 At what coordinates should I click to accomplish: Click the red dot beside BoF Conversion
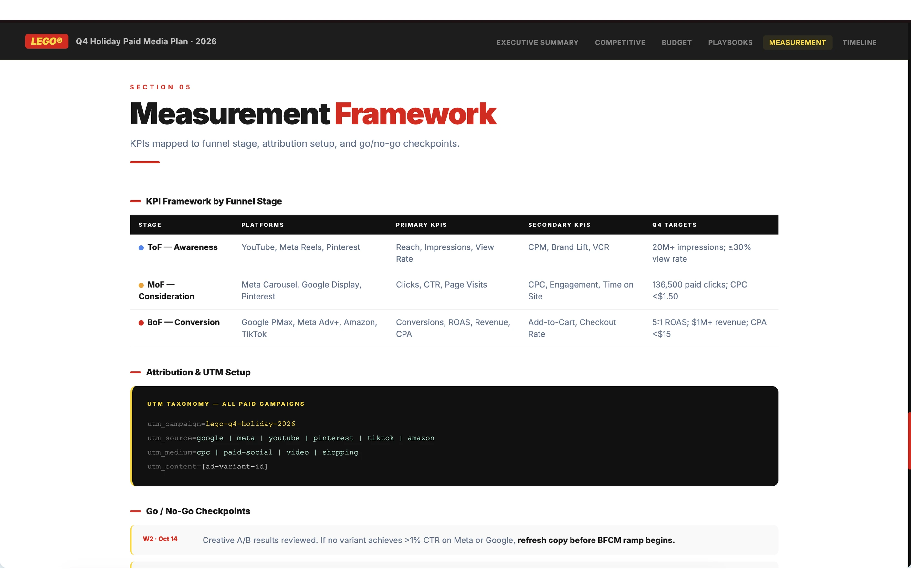[x=141, y=323]
